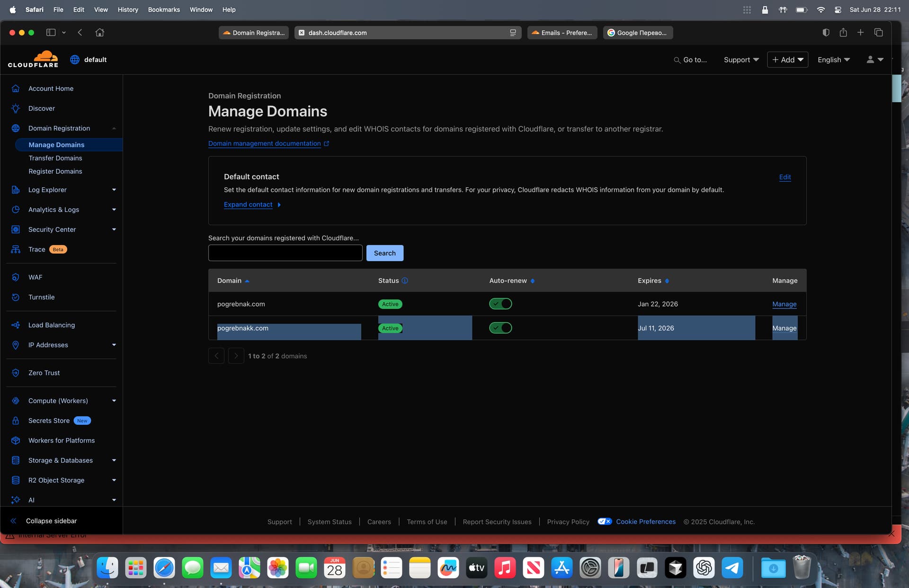Open the Support dropdown
Viewport: 909px width, 588px height.
741,60
